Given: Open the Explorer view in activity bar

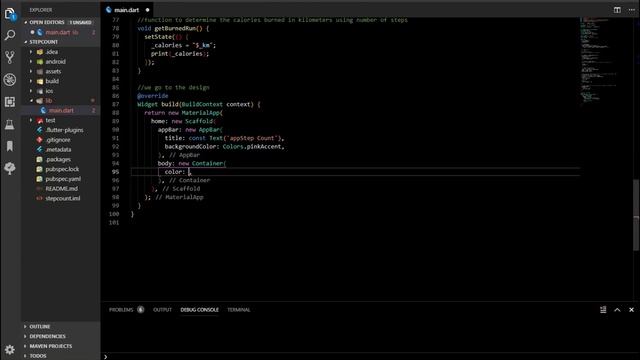Looking at the screenshot, I should pyautogui.click(x=10, y=14).
